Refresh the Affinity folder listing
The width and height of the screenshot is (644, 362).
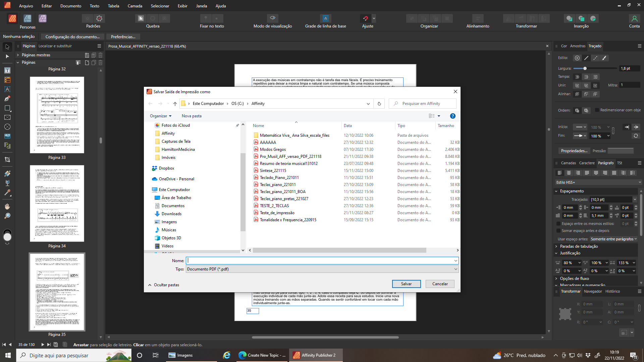coord(379,104)
